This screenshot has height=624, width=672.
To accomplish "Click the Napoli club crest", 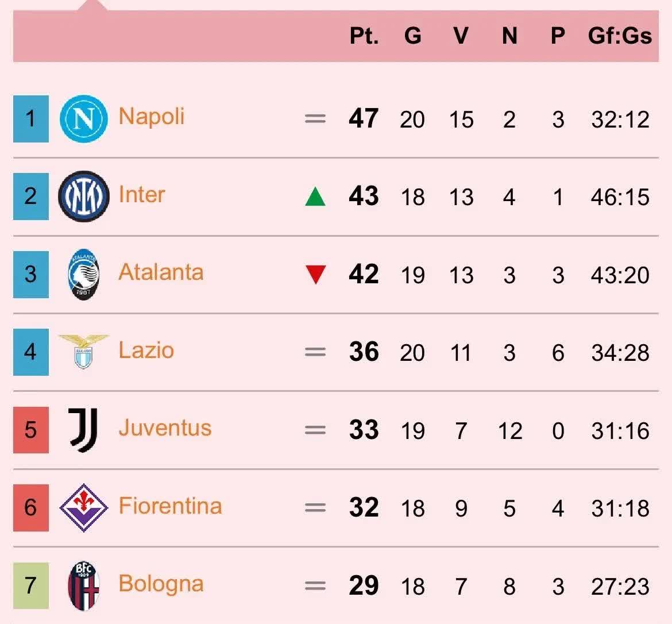I will pos(84,119).
